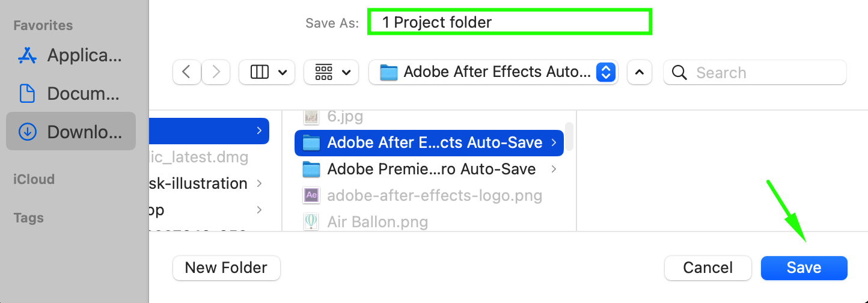
Task: Click the magnifying glass search icon
Action: coord(679,73)
